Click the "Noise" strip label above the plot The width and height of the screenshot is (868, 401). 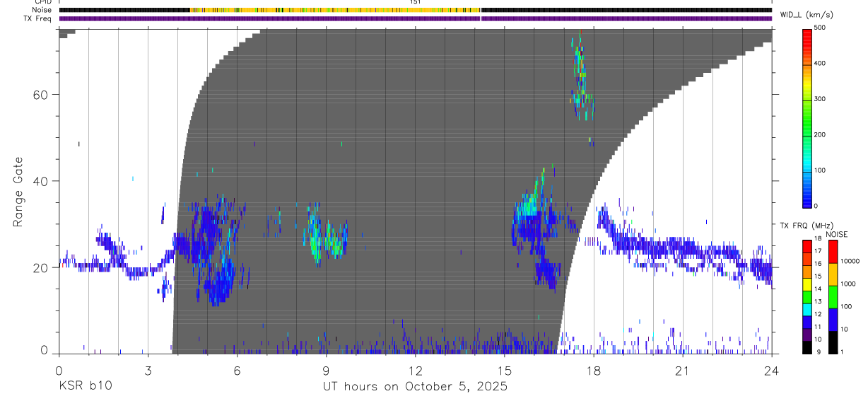click(43, 10)
